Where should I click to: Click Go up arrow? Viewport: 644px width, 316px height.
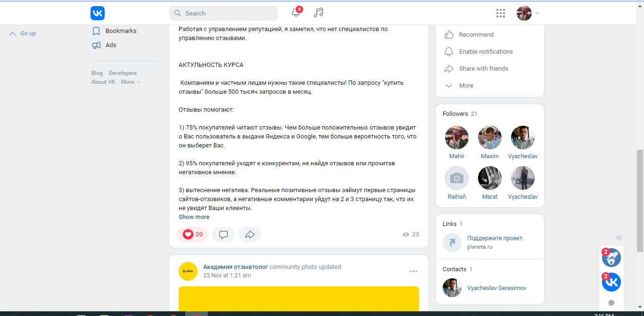click(x=23, y=33)
